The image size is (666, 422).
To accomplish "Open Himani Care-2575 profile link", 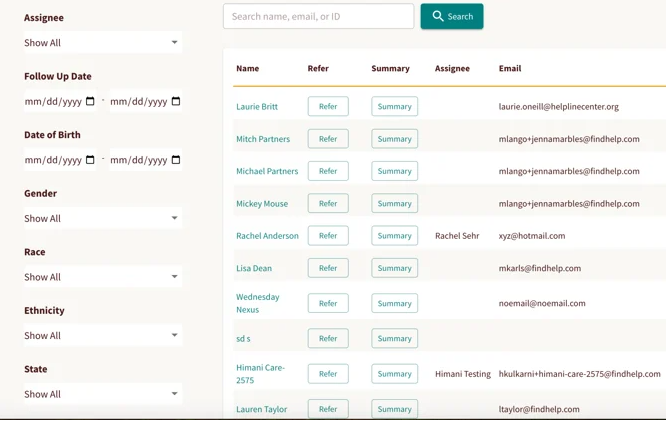I will [260, 374].
